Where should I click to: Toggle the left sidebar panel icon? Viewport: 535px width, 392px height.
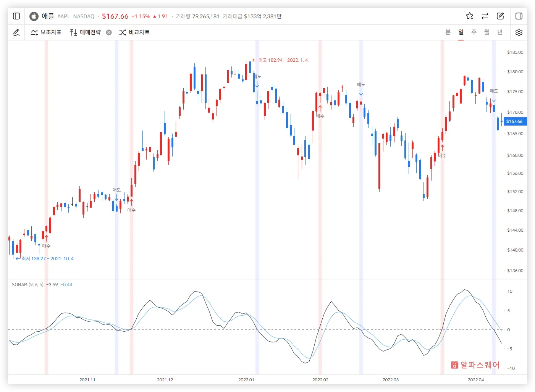(16, 16)
